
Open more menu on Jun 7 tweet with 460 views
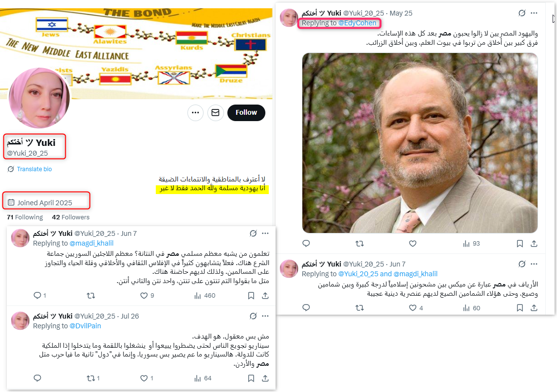(265, 233)
